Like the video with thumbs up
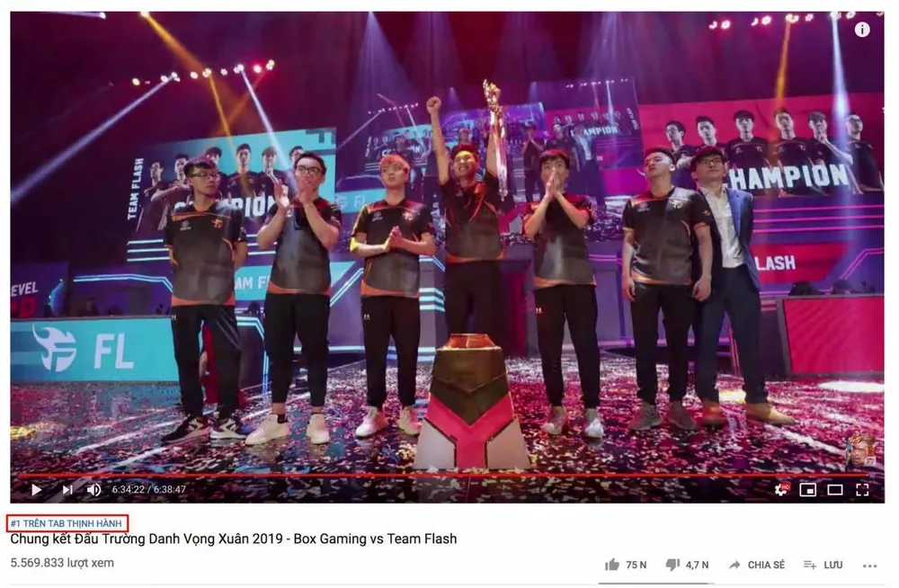This screenshot has height=588, width=899. (612, 565)
